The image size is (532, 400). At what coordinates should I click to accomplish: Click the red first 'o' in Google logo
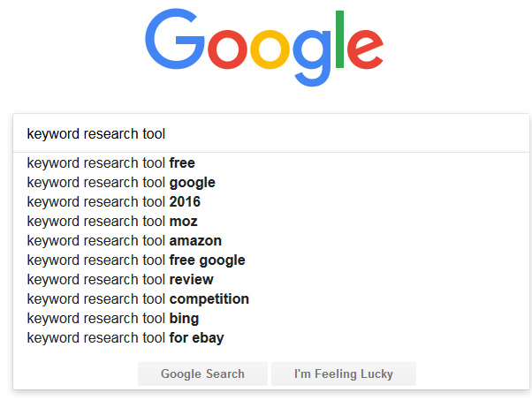point(229,55)
